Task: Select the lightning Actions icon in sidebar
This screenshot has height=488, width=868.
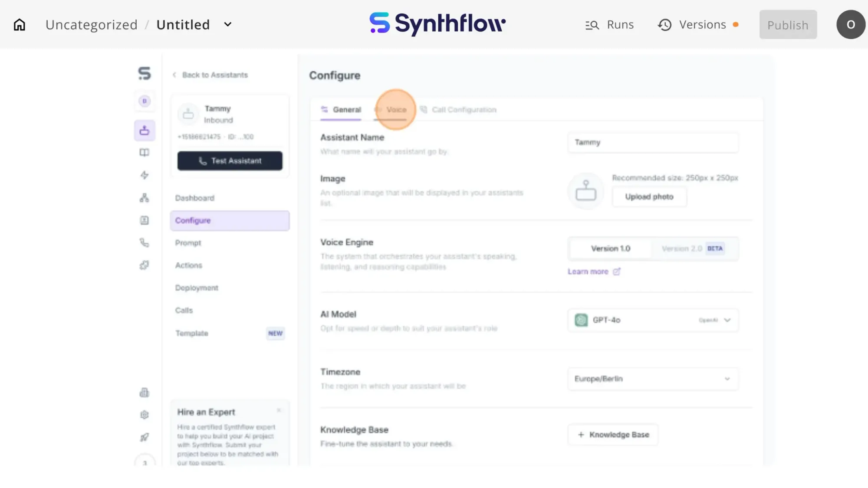Action: click(x=144, y=175)
